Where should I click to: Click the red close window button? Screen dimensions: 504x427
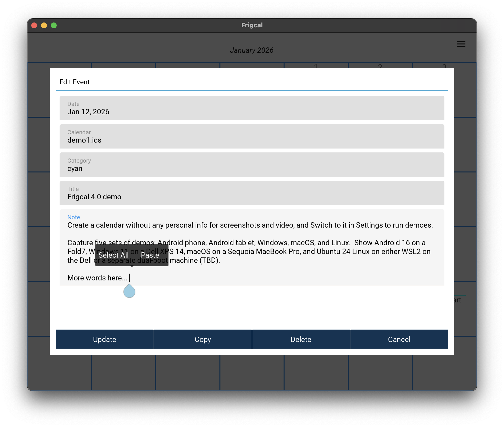[34, 25]
